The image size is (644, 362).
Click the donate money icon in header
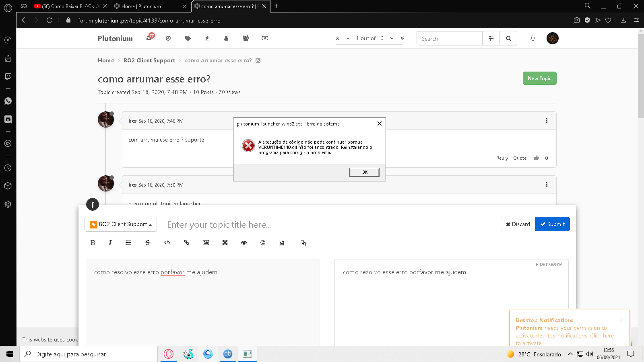tap(265, 38)
